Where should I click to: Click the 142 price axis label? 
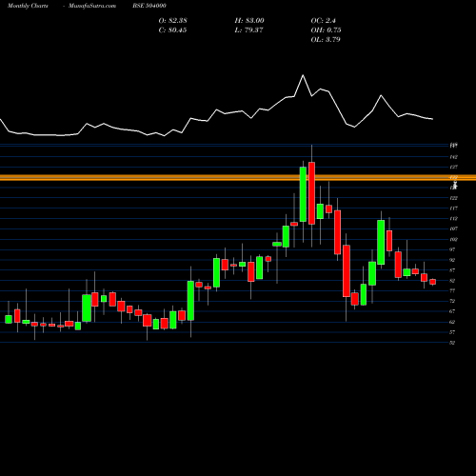click(453, 157)
